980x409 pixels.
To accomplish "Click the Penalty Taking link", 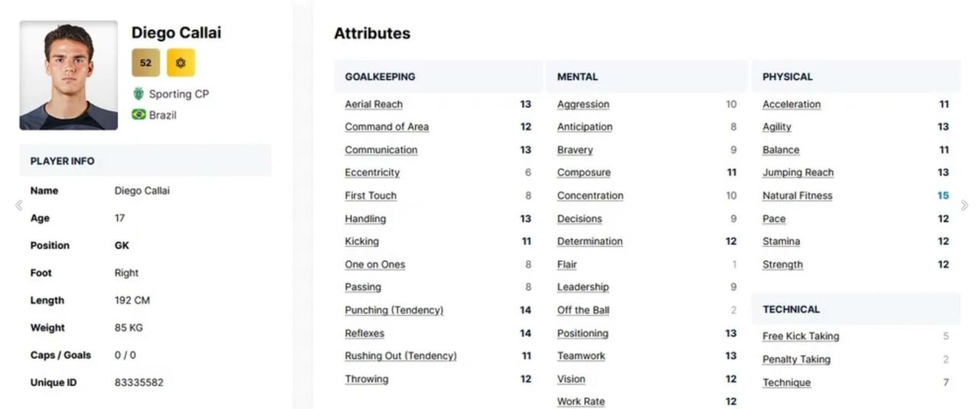I will point(796,359).
